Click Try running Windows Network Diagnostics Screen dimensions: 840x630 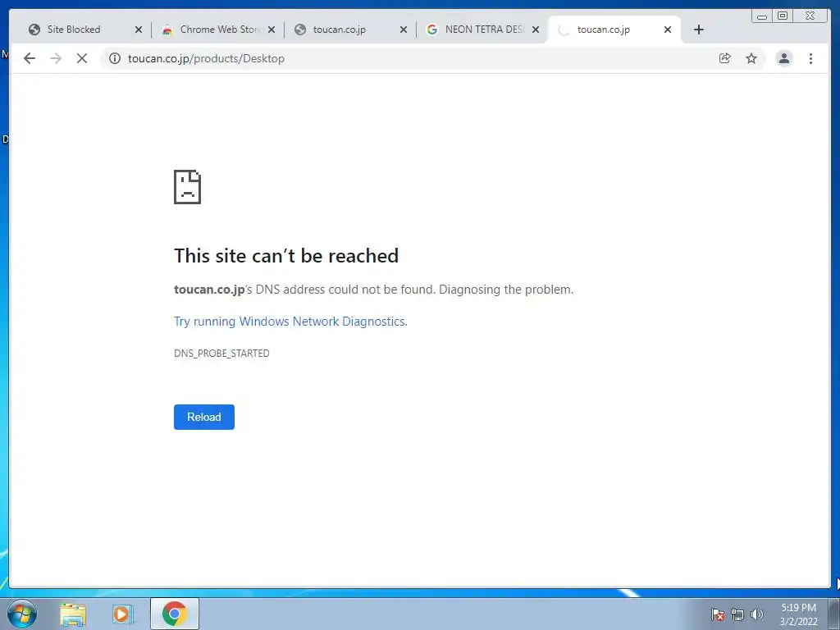(x=290, y=322)
